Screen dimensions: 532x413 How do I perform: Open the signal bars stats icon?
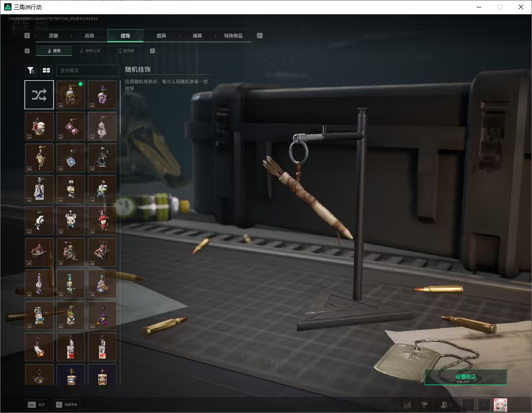(x=407, y=405)
